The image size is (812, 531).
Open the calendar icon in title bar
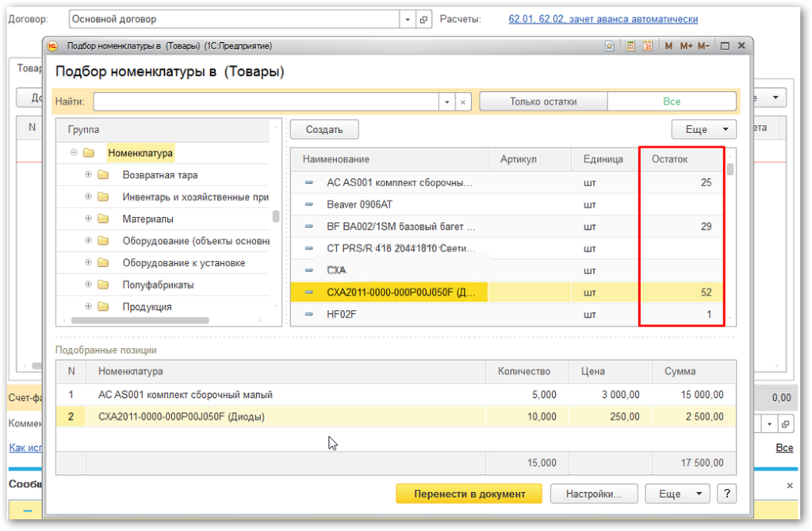(x=648, y=46)
